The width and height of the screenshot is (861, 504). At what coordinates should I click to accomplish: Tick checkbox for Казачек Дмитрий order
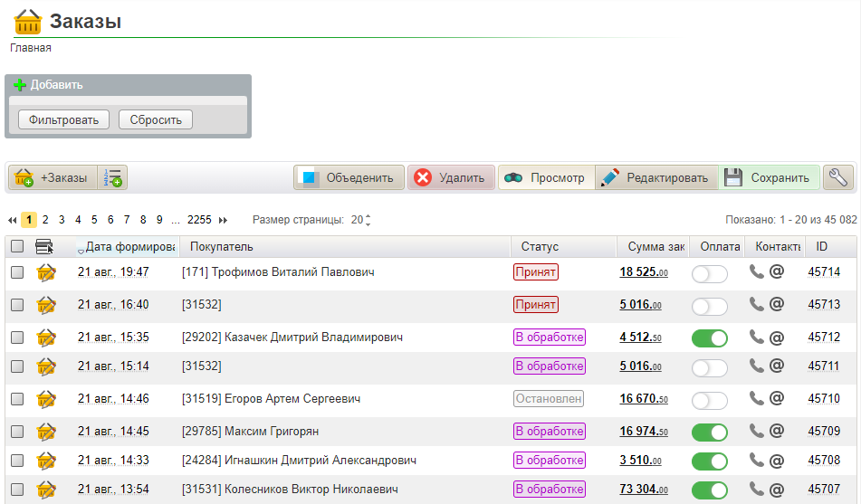click(x=17, y=338)
